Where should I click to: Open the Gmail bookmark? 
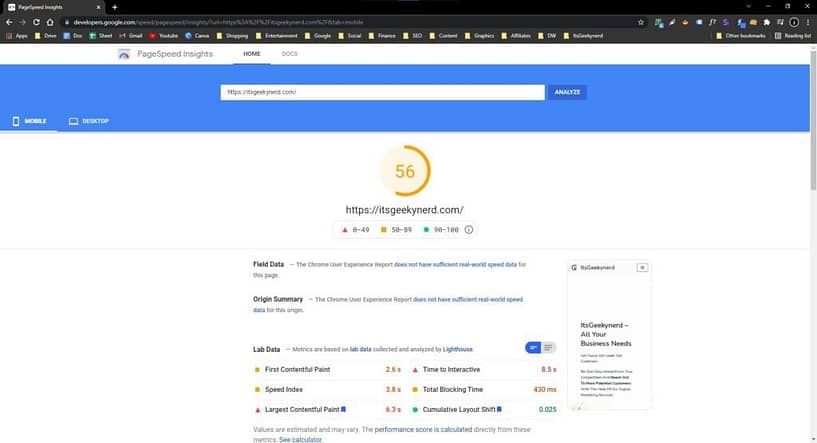[x=131, y=36]
